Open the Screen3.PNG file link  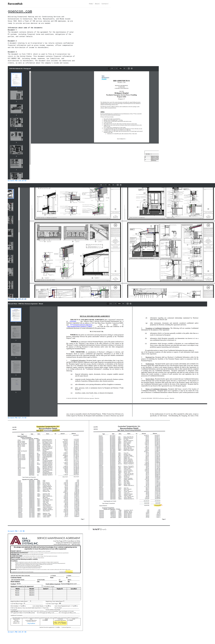pos(17,418)
